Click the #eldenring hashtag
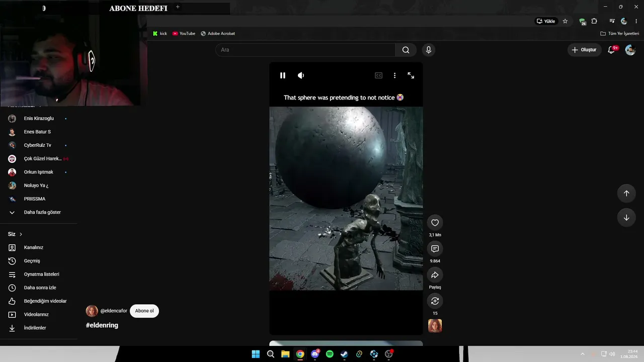Image resolution: width=644 pixels, height=362 pixels. 102,325
